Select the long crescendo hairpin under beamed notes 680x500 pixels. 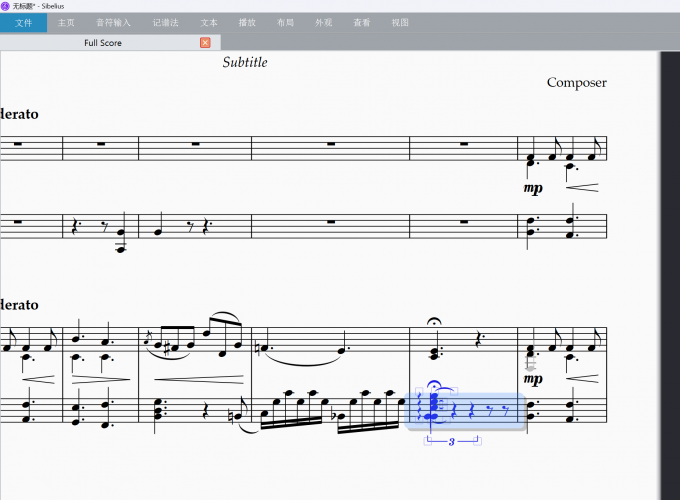tap(199, 379)
